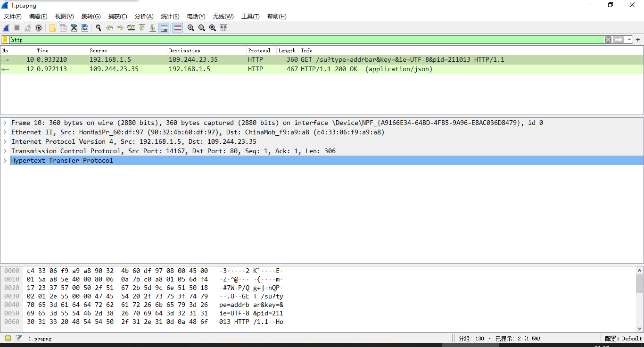Toggle packet list colorization rules
Viewport: 644px width, 347px height.
pos(177,28)
